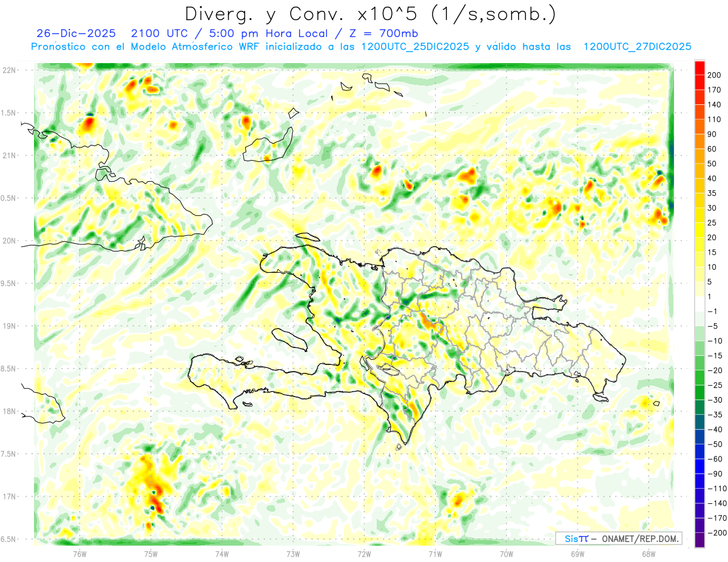Click the '76W' longitude label
Image resolution: width=728 pixels, height=562 pixels.
(x=80, y=553)
